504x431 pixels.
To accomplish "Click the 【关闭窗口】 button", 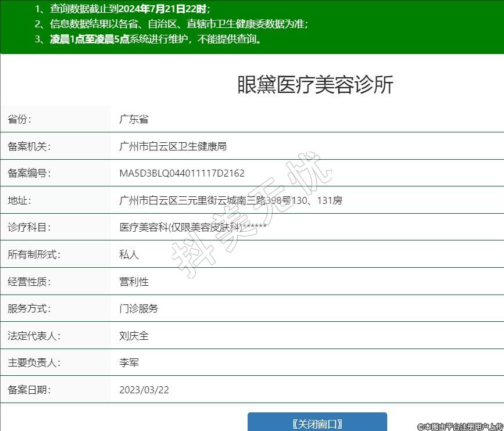I will click(317, 423).
